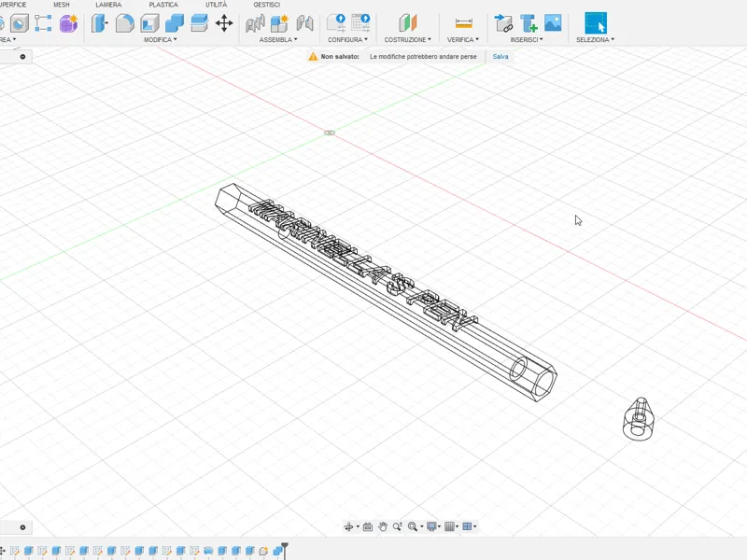The image size is (747, 560).
Task: Open the Measure ruler tool
Action: tap(463, 22)
